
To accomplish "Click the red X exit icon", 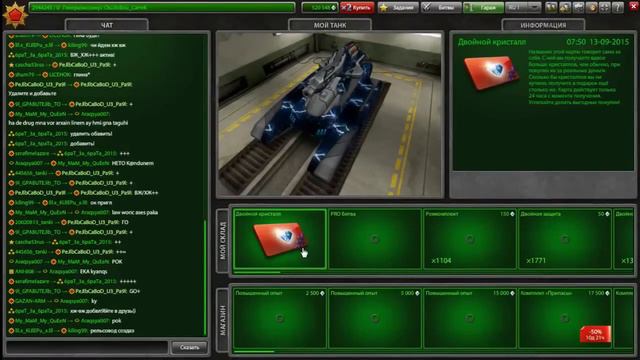I will (633, 7).
